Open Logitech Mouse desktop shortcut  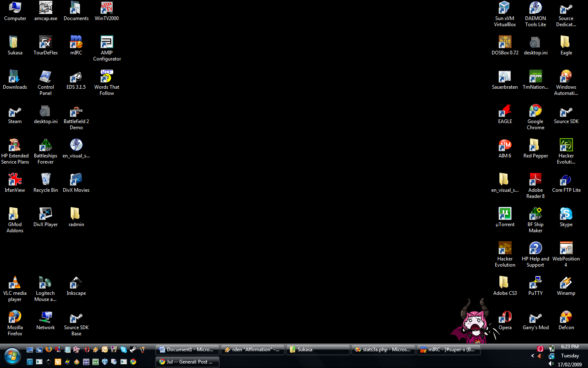point(45,289)
